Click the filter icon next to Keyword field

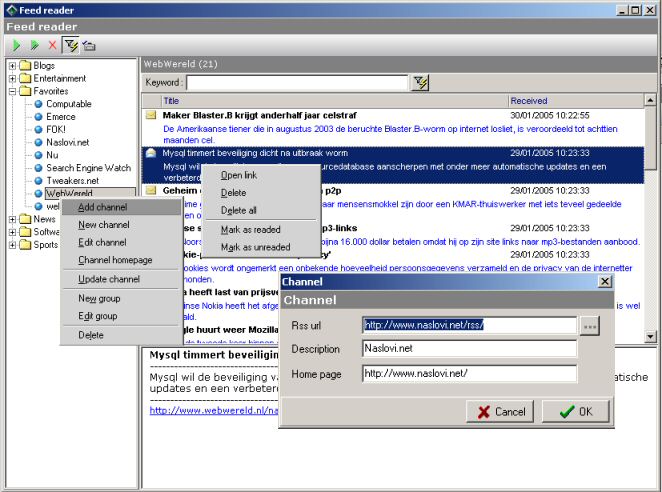[x=420, y=82]
